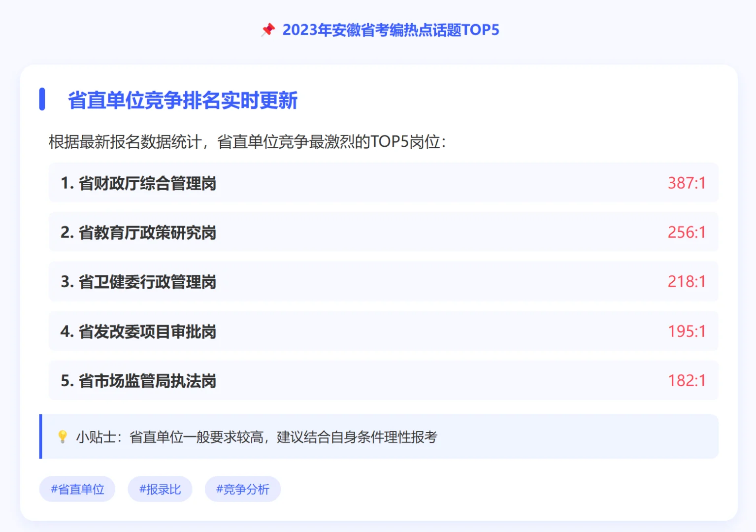Click the heading 省直单位竞争排名实时更新
The image size is (756, 532).
(x=183, y=100)
